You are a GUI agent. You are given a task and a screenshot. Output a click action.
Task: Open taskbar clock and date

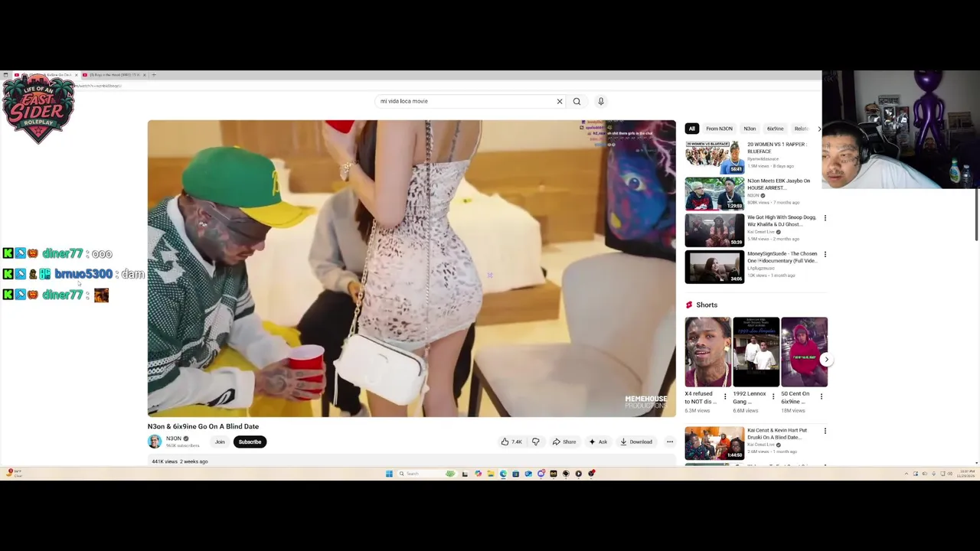click(967, 474)
